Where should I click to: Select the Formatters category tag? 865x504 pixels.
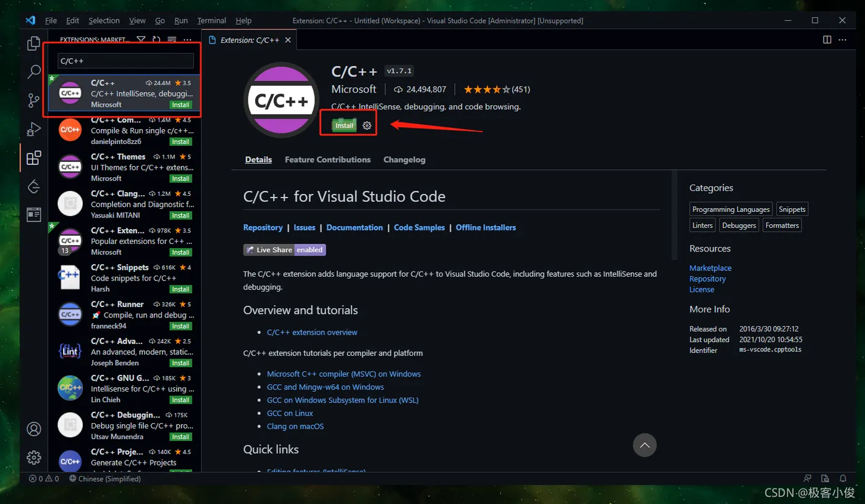782,225
